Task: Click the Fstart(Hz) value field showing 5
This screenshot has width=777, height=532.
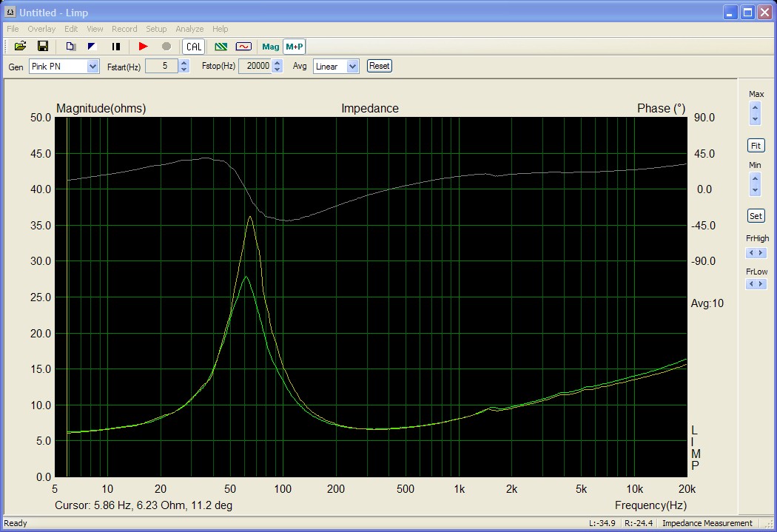Action: [161, 67]
